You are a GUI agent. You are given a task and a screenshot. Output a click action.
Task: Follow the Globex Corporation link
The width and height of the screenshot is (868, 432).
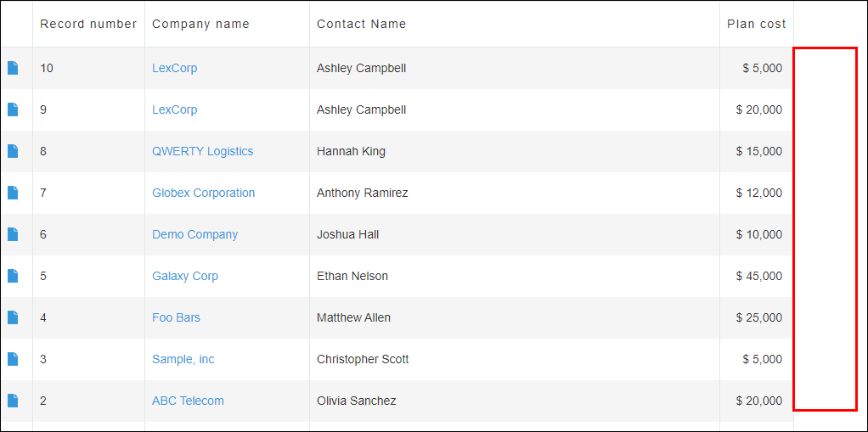point(203,193)
